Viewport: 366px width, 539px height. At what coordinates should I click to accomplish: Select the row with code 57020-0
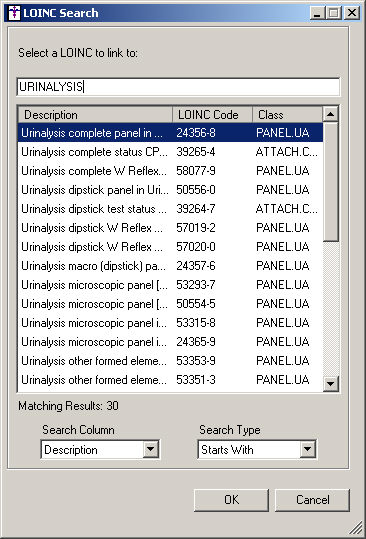[170, 247]
